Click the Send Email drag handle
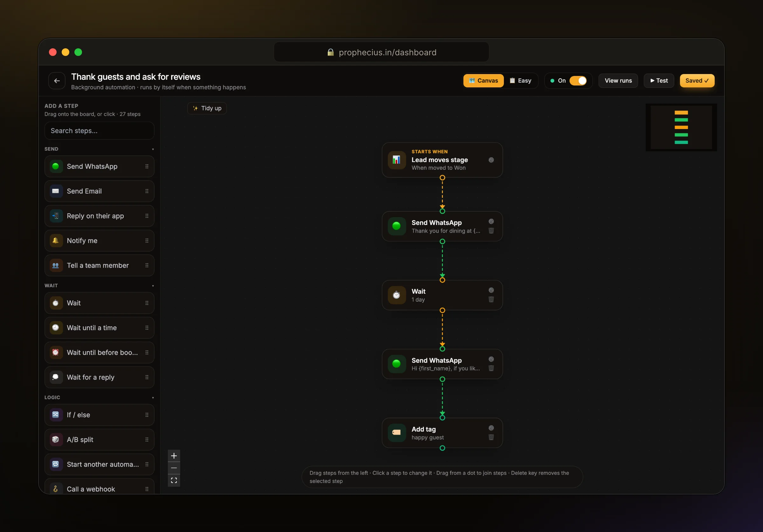This screenshot has width=763, height=532. [x=147, y=191]
